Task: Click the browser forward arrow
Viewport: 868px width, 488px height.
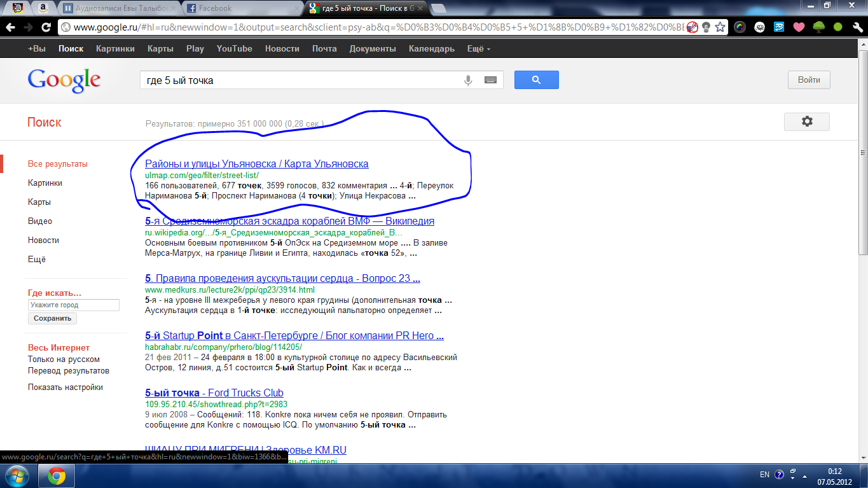Action: 28,27
